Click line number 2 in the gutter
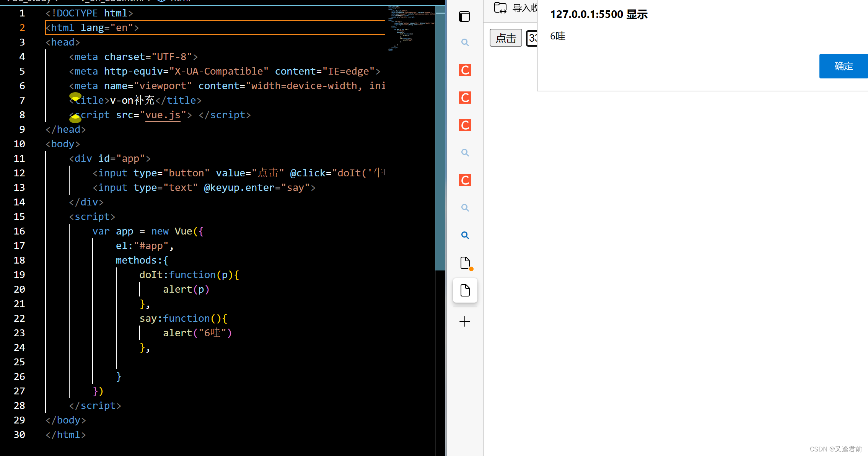Screen dimensions: 868x456 22,28
